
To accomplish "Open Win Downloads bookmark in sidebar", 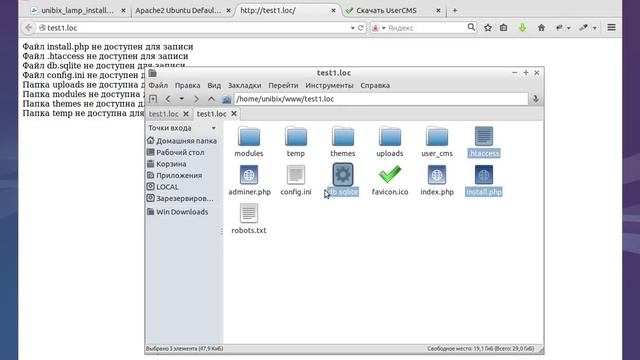I will [178, 212].
